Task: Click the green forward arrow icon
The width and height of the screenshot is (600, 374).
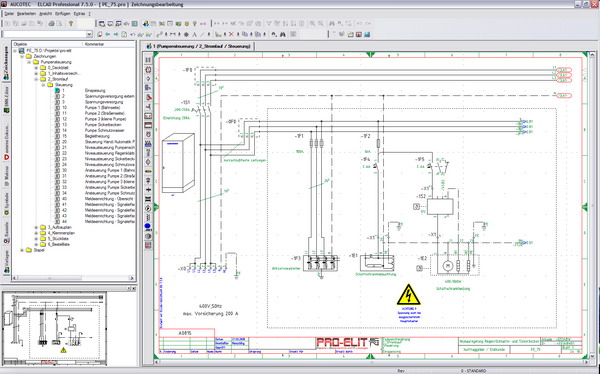Action: pos(116,34)
